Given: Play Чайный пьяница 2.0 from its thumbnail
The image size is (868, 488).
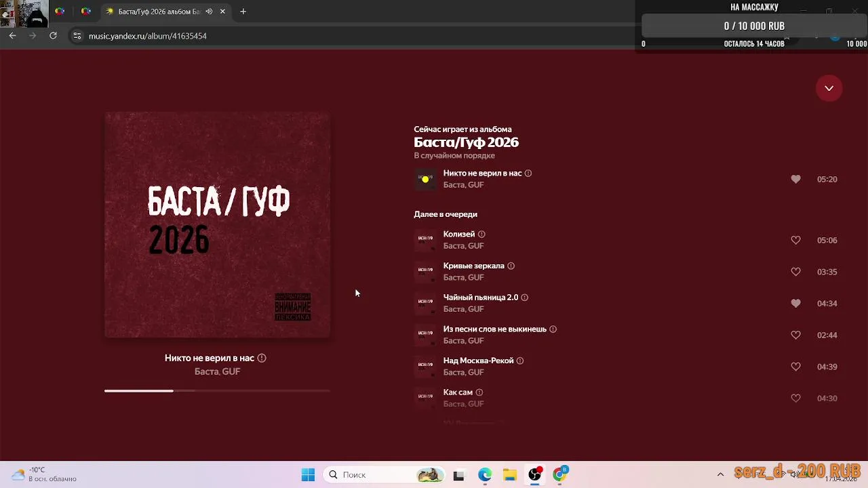Looking at the screenshot, I should click(425, 303).
